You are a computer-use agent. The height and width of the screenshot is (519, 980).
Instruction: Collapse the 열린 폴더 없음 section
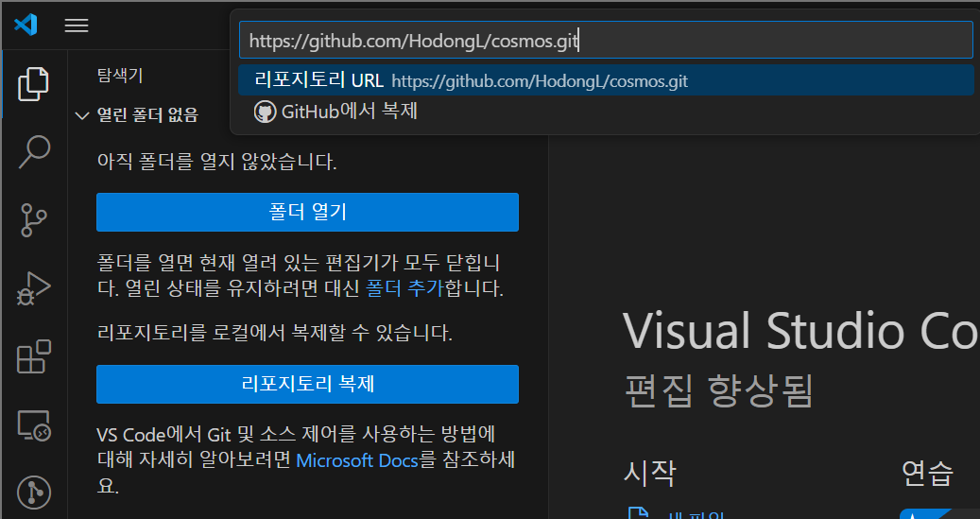point(82,115)
